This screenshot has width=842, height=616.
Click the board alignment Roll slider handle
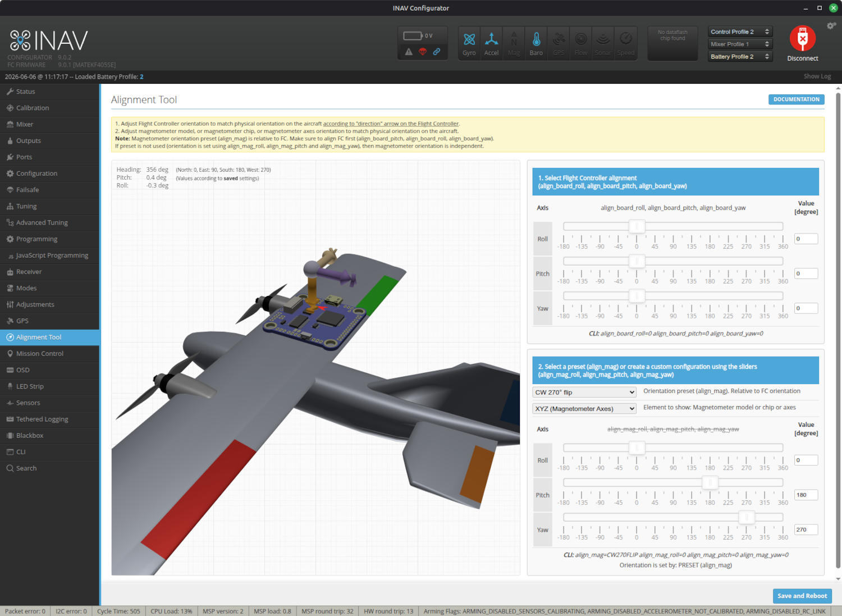637,226
